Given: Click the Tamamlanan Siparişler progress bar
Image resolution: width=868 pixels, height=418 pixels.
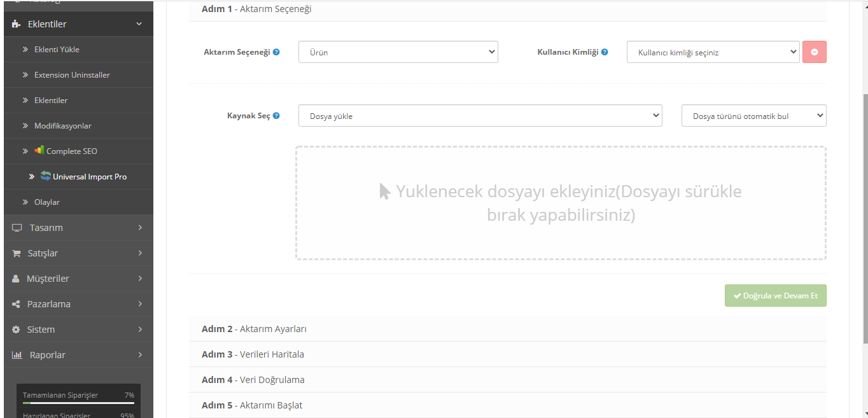Looking at the screenshot, I should point(78,403).
